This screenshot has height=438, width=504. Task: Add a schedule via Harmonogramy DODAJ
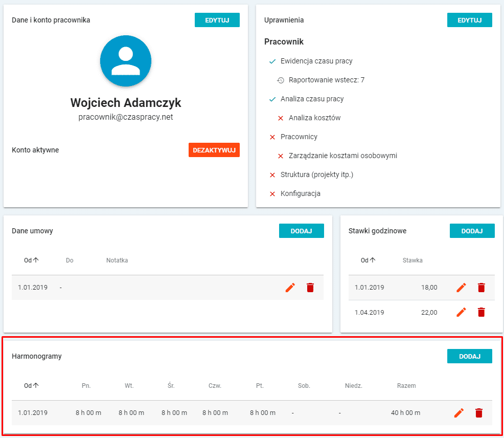[469, 356]
